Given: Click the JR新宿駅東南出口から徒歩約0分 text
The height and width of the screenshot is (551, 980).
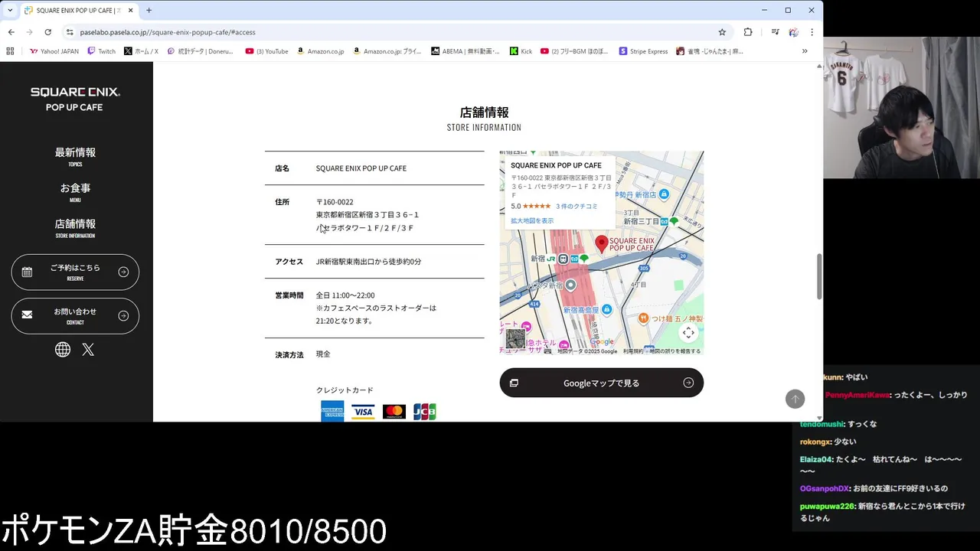Looking at the screenshot, I should 368,262.
